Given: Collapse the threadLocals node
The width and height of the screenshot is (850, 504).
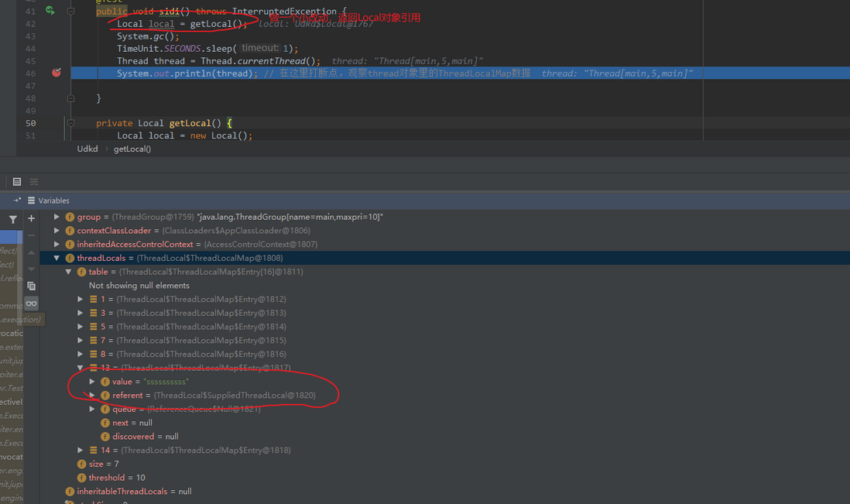Looking at the screenshot, I should pyautogui.click(x=57, y=258).
